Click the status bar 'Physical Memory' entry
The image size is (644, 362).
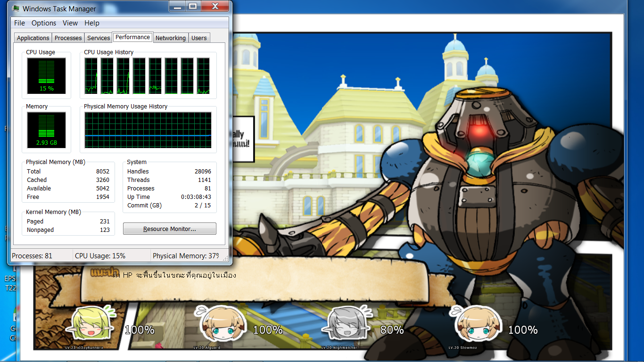click(x=186, y=256)
